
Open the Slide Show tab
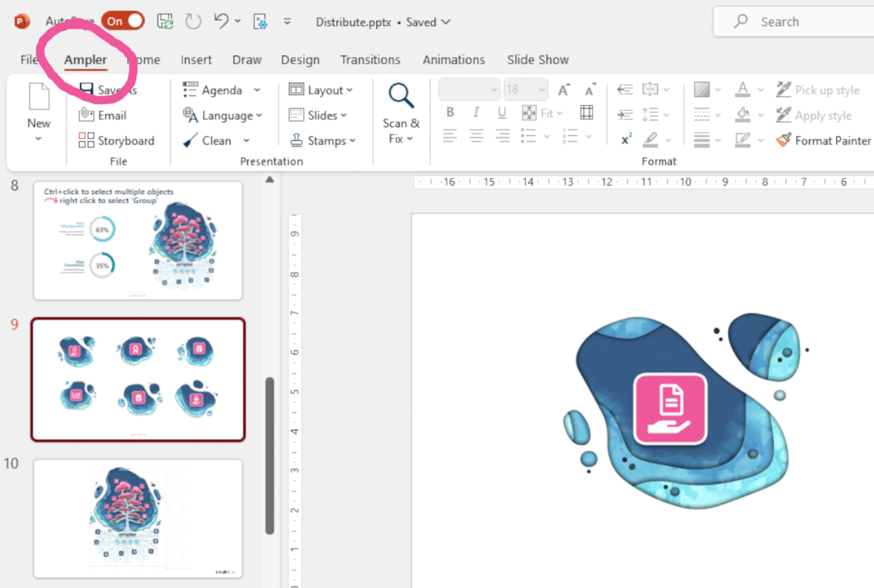[537, 59]
